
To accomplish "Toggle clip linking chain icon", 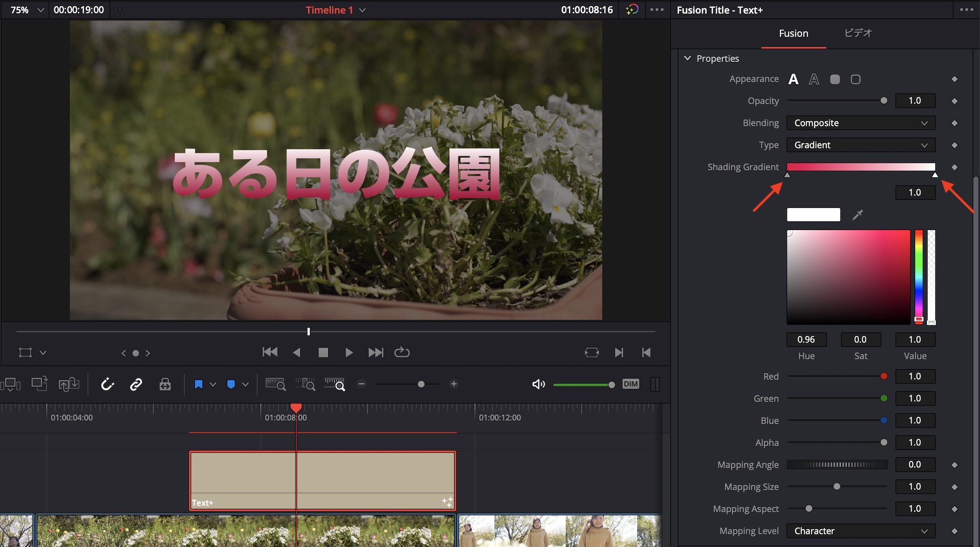I will (x=136, y=384).
